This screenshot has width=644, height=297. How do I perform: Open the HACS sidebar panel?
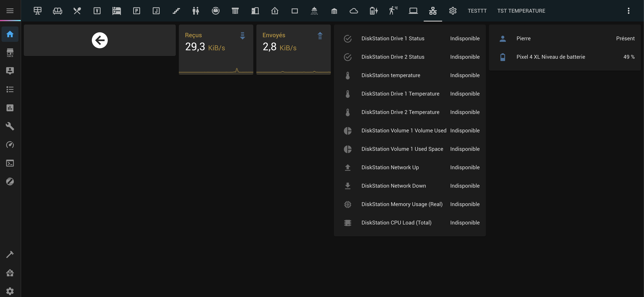(10, 53)
